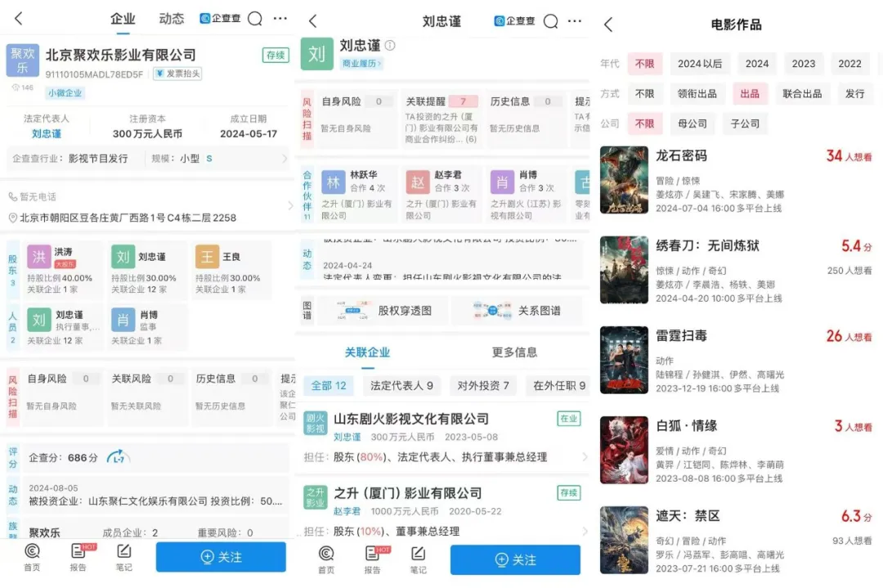Screen dimensions: 883x588
Task: Open 报告 in the company page bottom bar
Action: (x=78, y=558)
